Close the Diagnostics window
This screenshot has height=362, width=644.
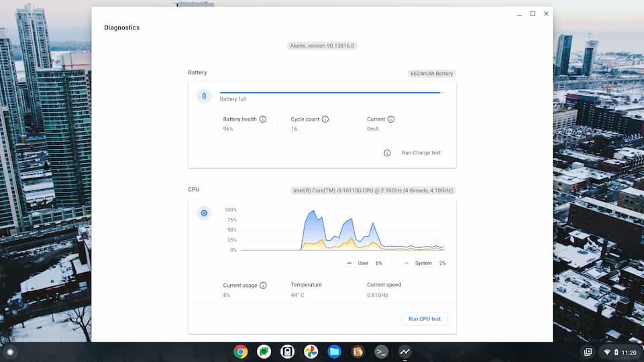546,13
